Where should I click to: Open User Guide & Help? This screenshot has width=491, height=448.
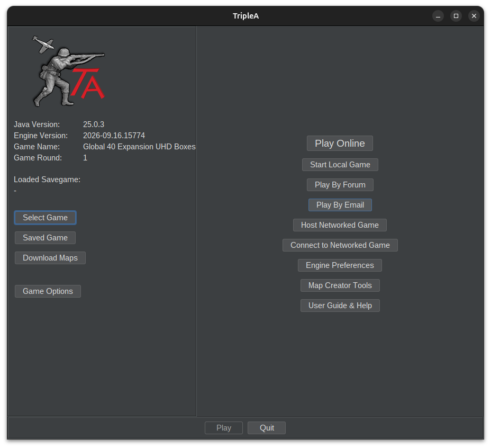pos(340,305)
